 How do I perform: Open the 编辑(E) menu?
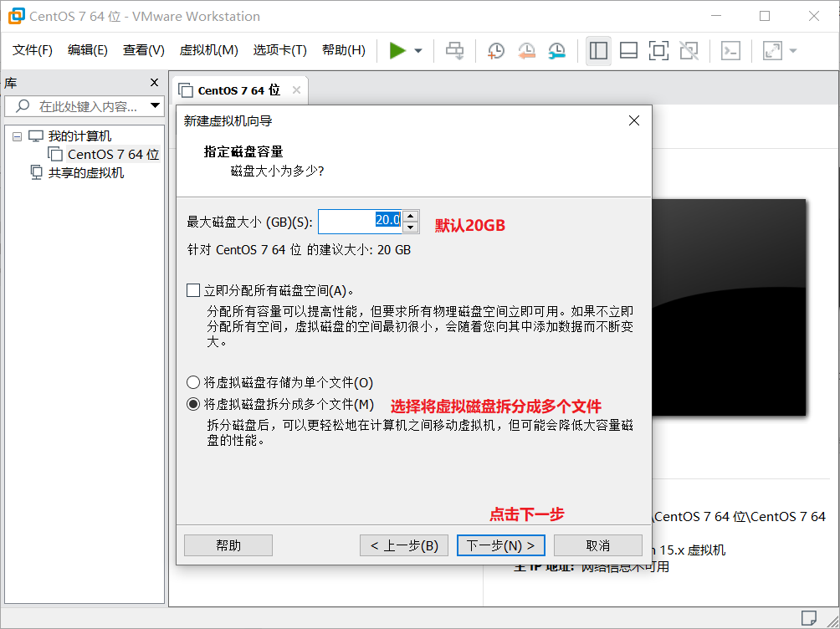(x=87, y=50)
